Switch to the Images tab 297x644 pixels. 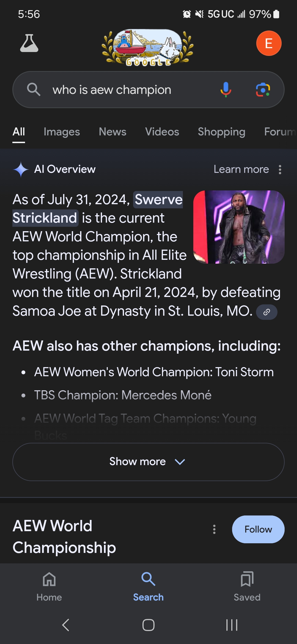point(62,132)
